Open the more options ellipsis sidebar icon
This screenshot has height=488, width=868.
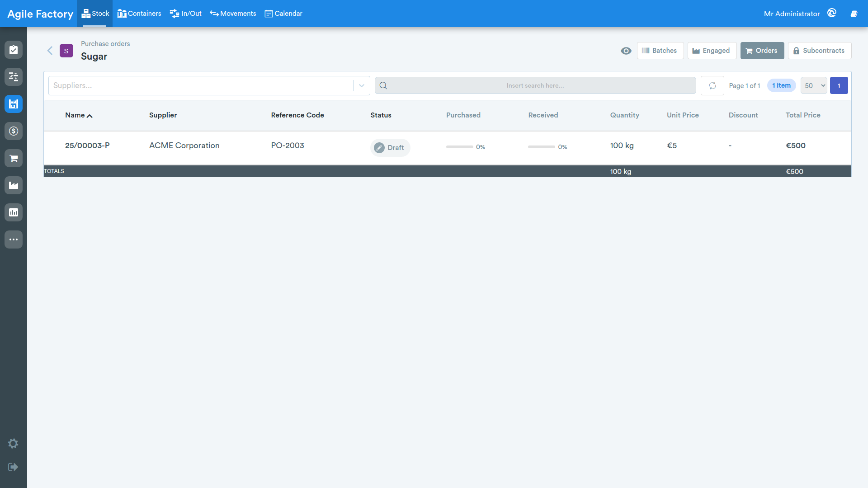[14, 239]
